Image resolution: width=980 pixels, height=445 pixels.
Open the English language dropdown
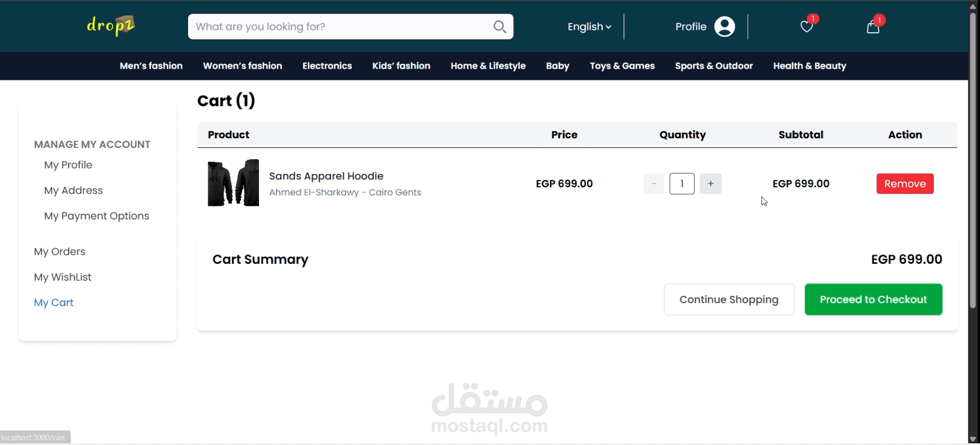(x=589, y=26)
